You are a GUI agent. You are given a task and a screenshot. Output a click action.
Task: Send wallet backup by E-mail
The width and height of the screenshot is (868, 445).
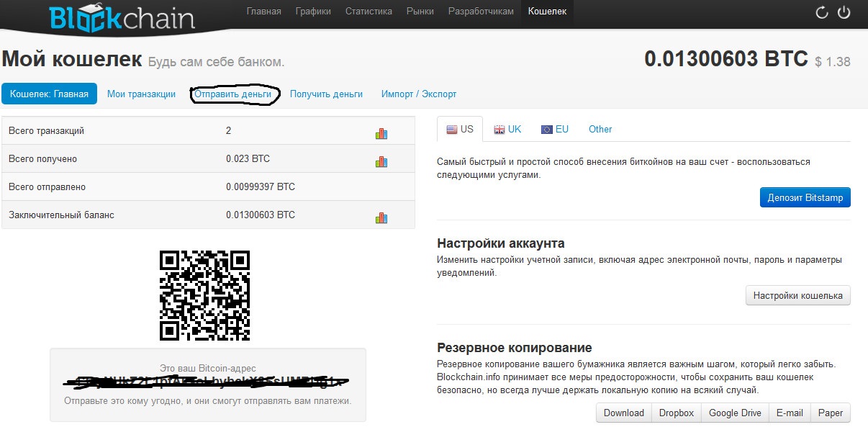point(790,413)
